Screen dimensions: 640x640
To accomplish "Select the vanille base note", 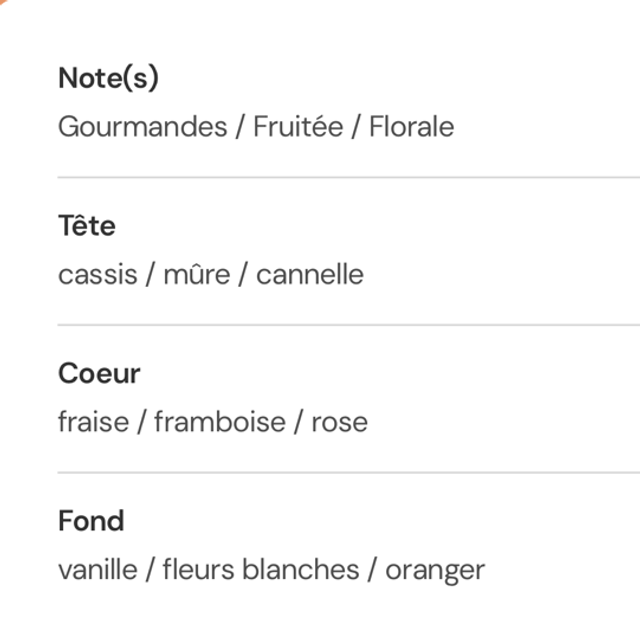I will [97, 570].
